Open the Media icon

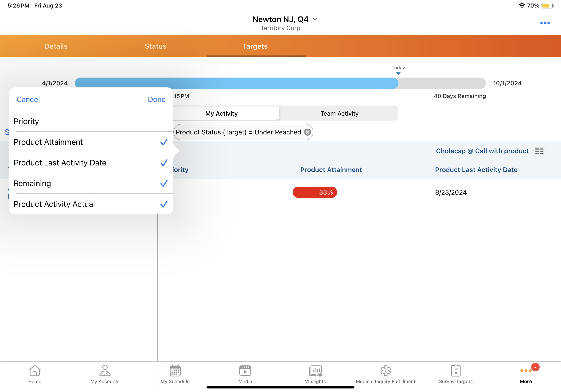(x=245, y=371)
